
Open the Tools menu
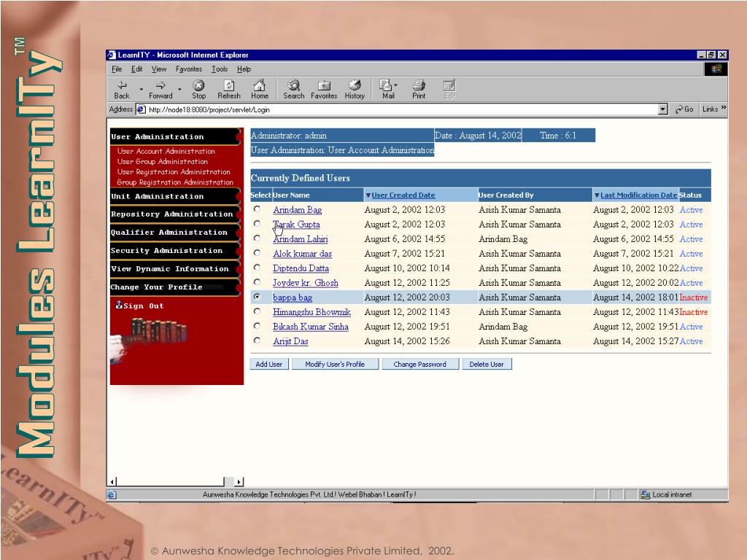tap(220, 69)
